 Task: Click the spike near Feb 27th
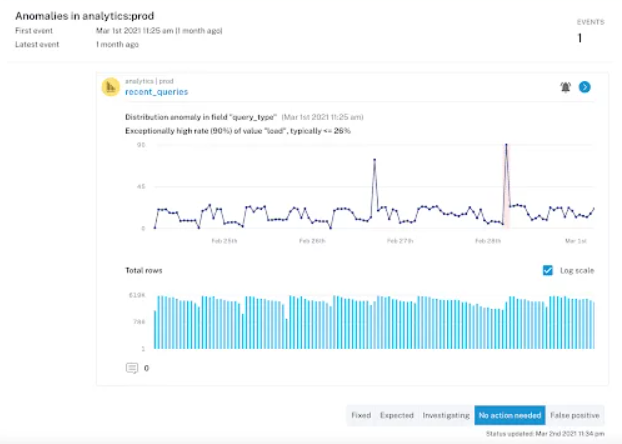[375, 160]
